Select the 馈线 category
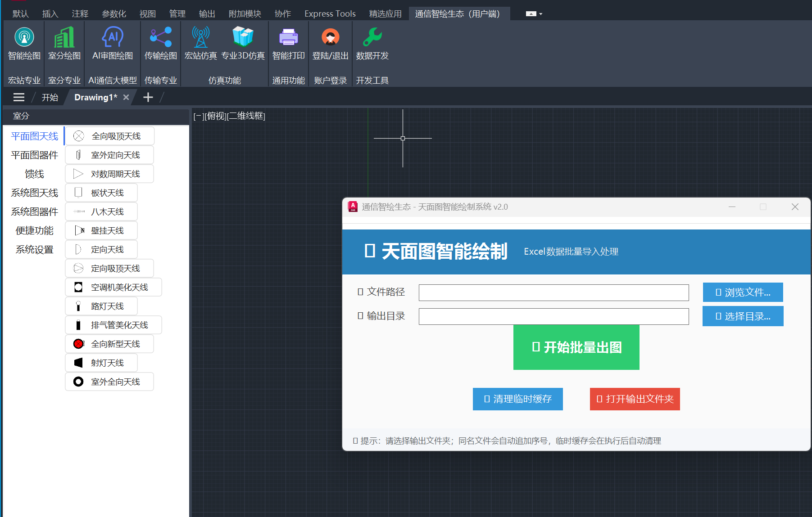This screenshot has width=812, height=517. point(35,174)
